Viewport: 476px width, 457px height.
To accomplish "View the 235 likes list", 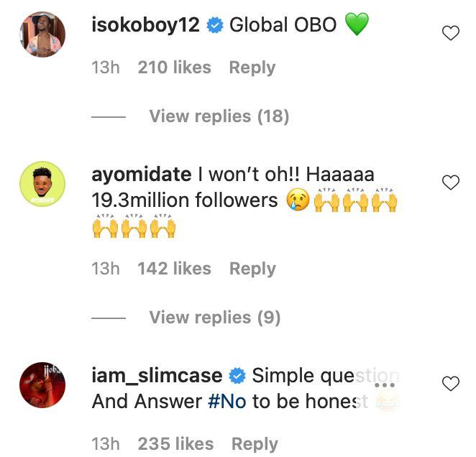I will click(175, 444).
